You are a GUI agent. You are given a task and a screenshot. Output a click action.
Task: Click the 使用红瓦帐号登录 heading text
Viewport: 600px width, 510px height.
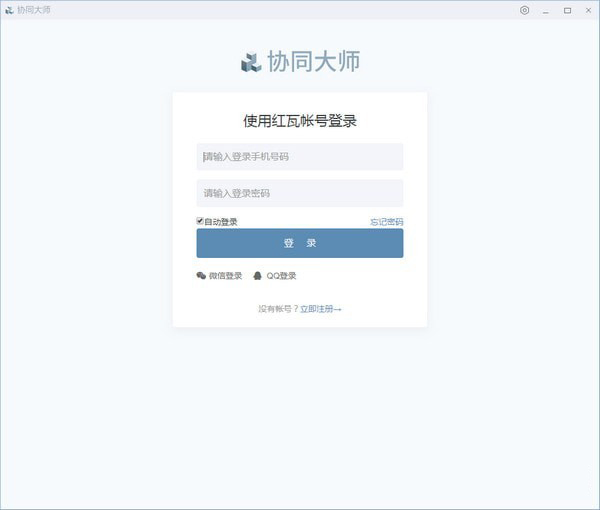(300, 121)
